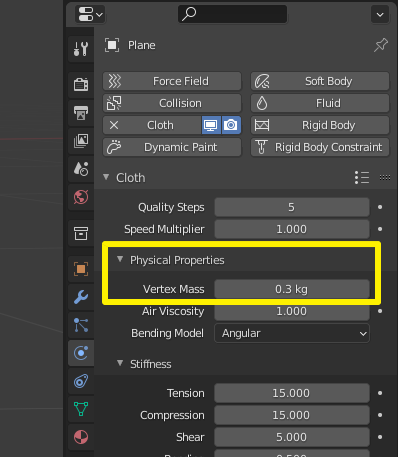Open the Collection properties tab
Image resolution: width=398 pixels, height=457 pixels.
click(81, 233)
